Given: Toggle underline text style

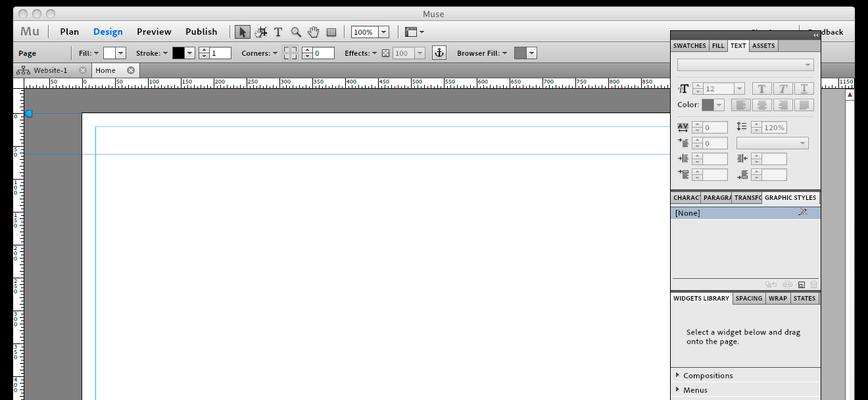Looking at the screenshot, I should [x=804, y=89].
